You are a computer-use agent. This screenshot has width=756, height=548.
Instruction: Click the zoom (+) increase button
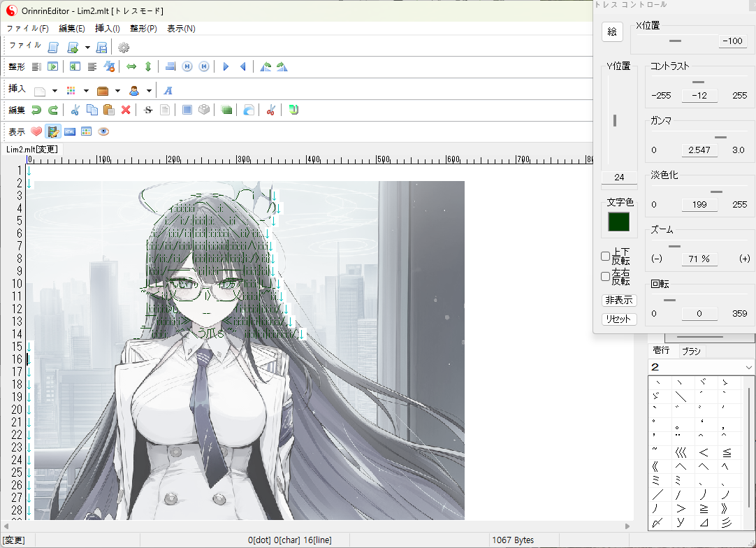pyautogui.click(x=744, y=259)
